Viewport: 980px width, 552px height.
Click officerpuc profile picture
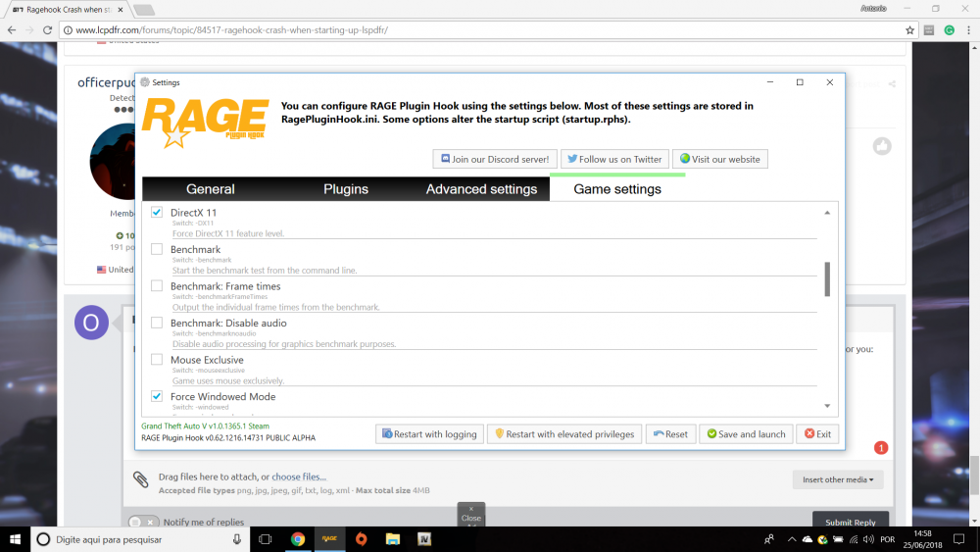(x=113, y=162)
